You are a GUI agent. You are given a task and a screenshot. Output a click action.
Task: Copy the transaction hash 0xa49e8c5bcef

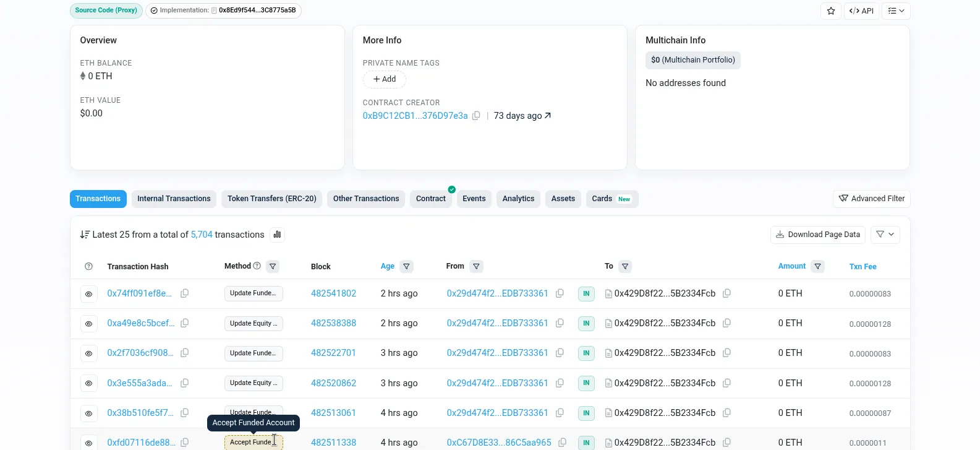point(184,323)
